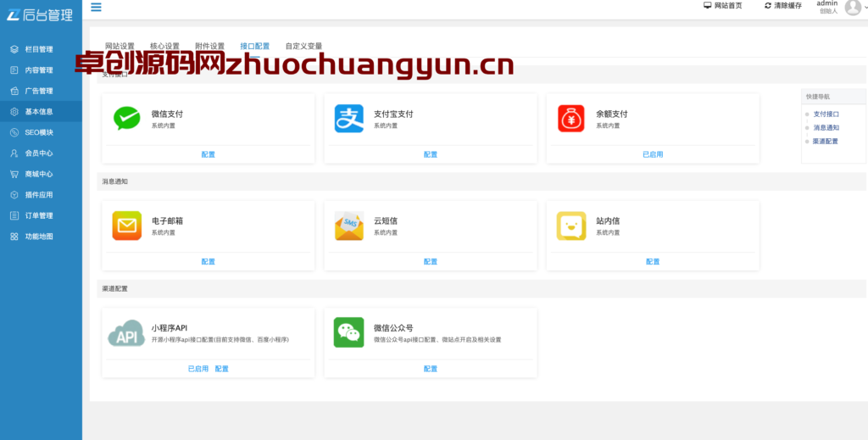Go to 网站首页 link
The width and height of the screenshot is (868, 440).
[x=728, y=6]
